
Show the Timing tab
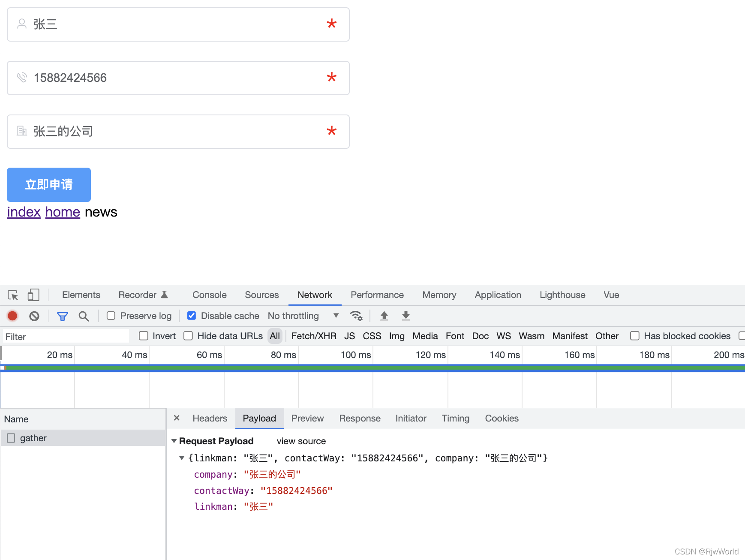tap(455, 418)
